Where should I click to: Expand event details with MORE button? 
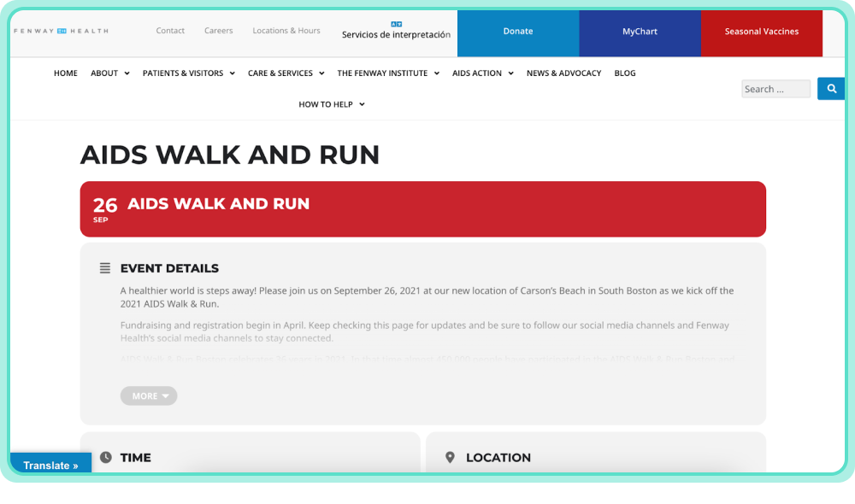[x=149, y=396]
